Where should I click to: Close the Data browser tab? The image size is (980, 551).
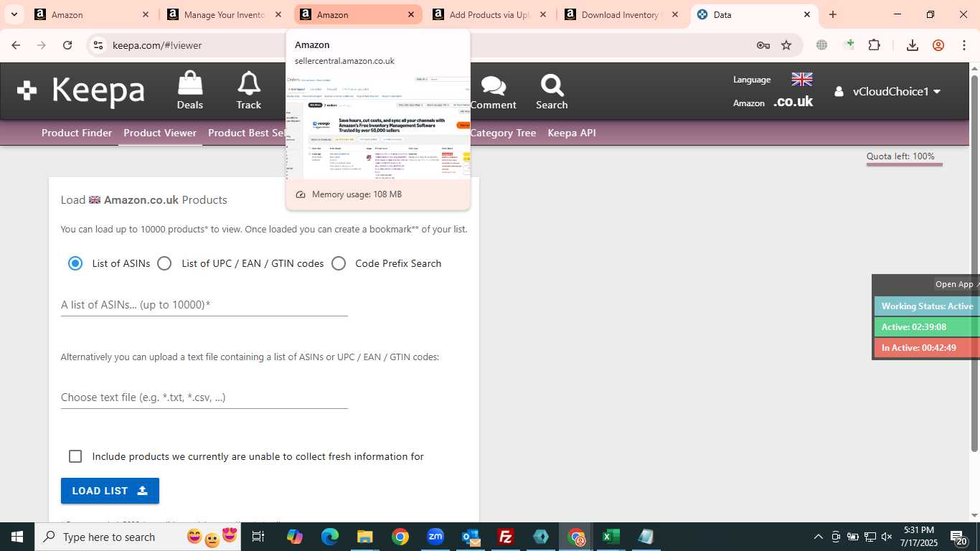click(x=807, y=14)
